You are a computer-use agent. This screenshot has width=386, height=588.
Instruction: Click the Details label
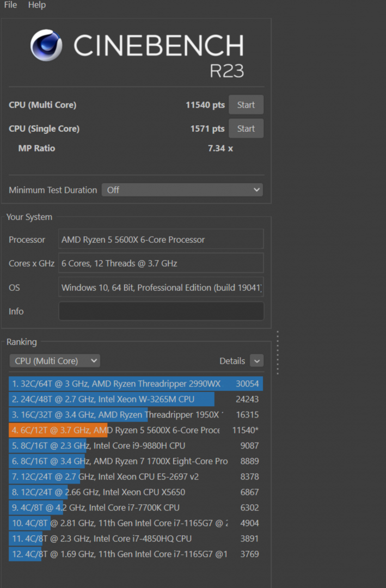click(x=232, y=361)
